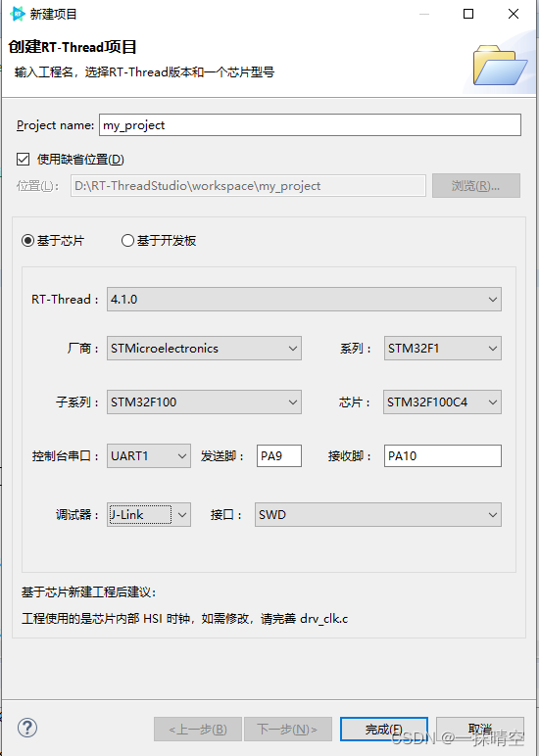Click the 接收脚 PA10 input field

pos(443,456)
